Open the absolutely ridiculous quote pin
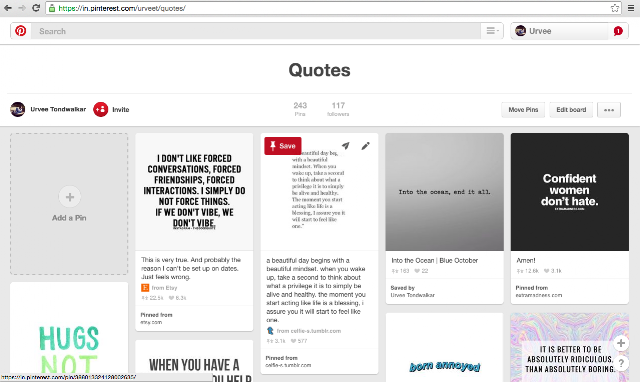640x382 pixels. 569,348
